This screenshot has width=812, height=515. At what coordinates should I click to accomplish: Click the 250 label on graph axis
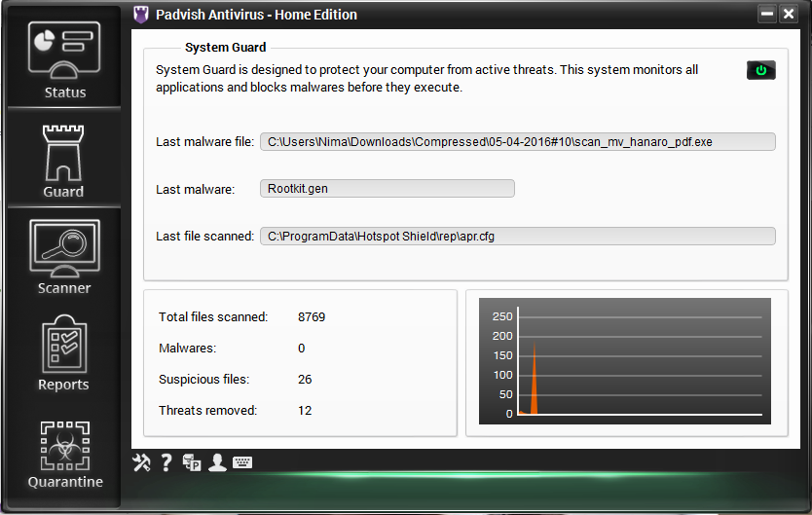click(x=501, y=316)
